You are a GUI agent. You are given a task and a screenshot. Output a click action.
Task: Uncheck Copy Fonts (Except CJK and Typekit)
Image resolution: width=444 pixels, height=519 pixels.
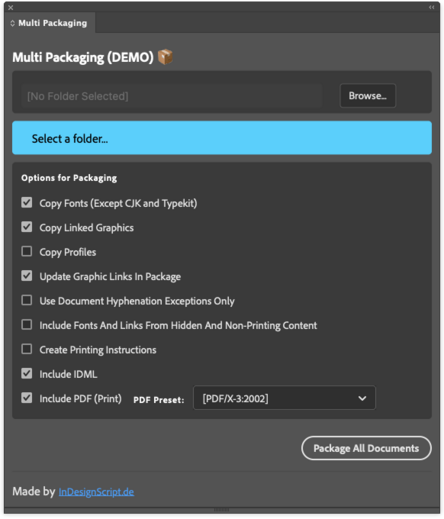click(x=27, y=203)
